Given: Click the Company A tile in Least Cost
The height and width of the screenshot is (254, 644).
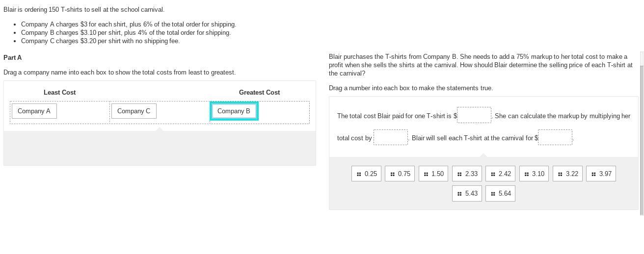Looking at the screenshot, I should [x=34, y=111].
